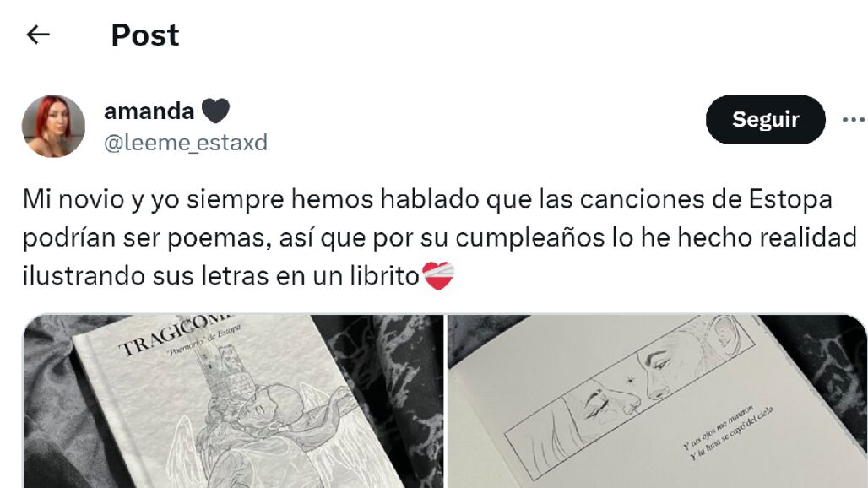868x488 pixels.
Task: Click the amanda display name
Action: tap(149, 111)
